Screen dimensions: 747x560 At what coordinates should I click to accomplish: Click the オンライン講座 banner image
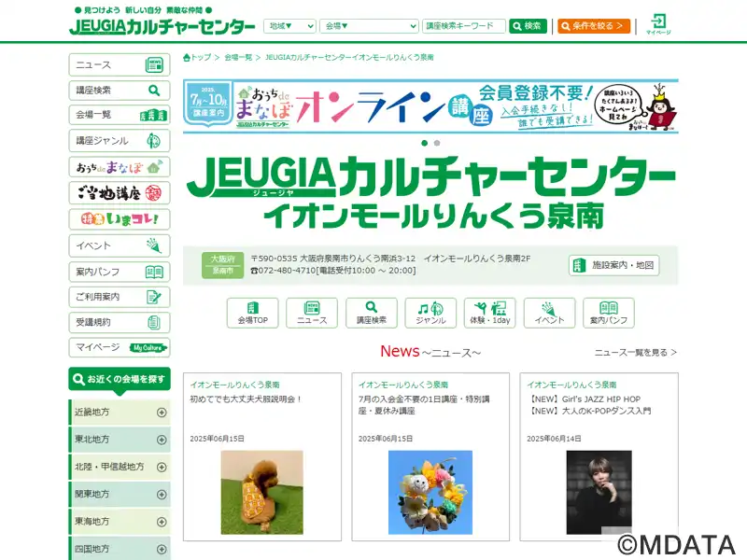(x=430, y=105)
